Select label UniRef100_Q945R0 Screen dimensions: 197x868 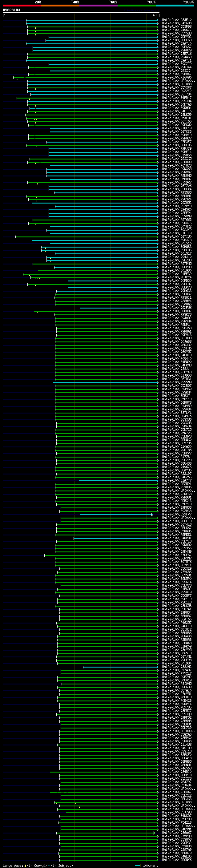177,210
